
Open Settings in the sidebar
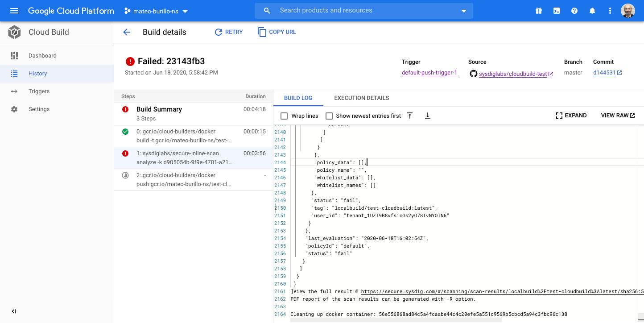[x=57, y=109]
